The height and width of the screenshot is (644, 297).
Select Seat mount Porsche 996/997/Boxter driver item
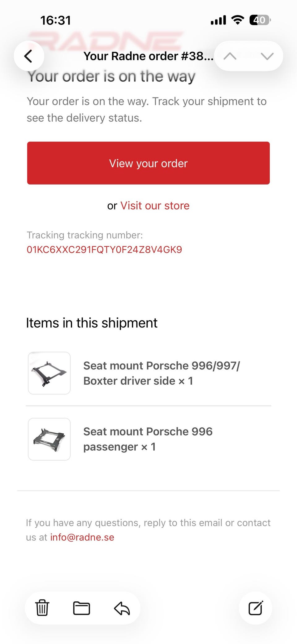[x=161, y=373]
